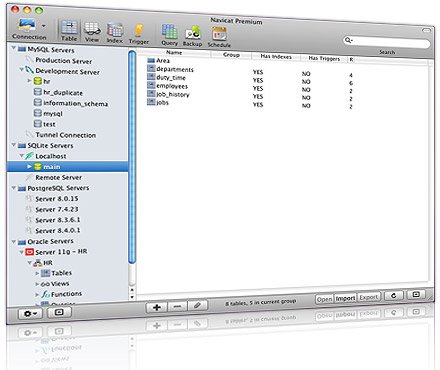Screen dimensions: 440x370
Task: Select the Functions node under HR
Action: (66, 294)
